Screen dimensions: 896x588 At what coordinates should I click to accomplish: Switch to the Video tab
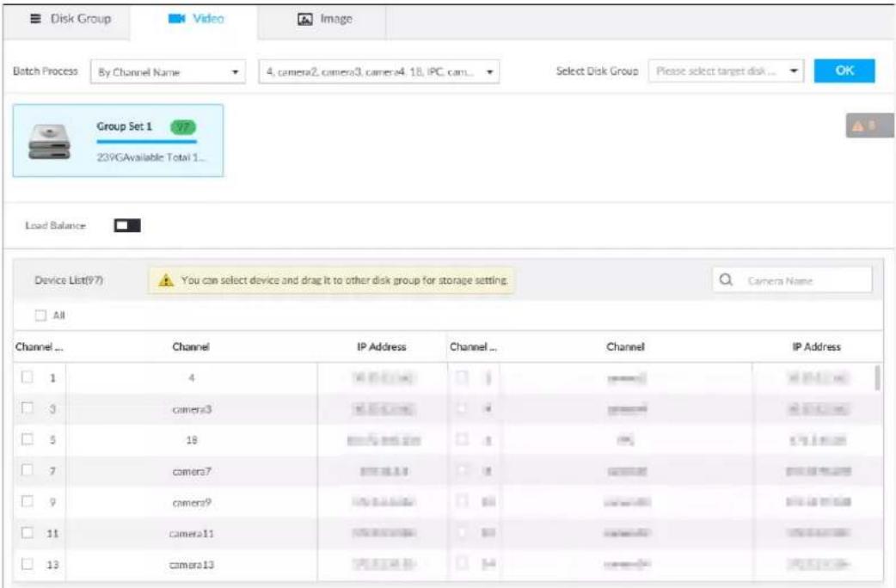point(194,20)
